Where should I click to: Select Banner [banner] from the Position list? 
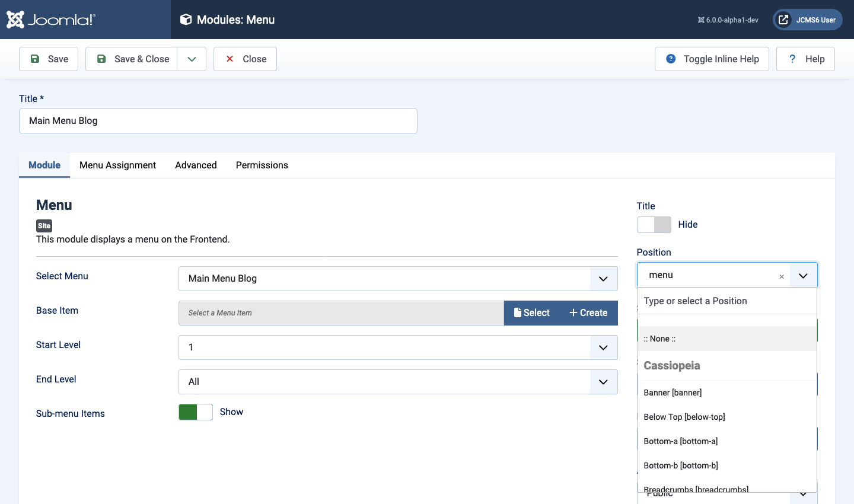point(673,392)
